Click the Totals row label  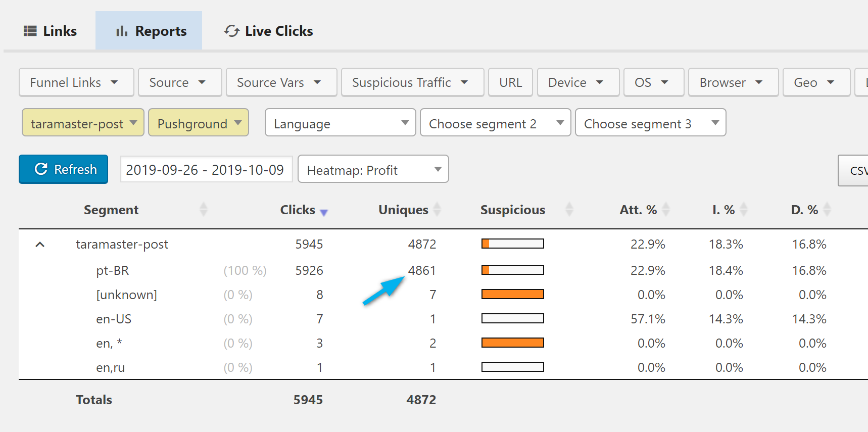click(x=94, y=400)
